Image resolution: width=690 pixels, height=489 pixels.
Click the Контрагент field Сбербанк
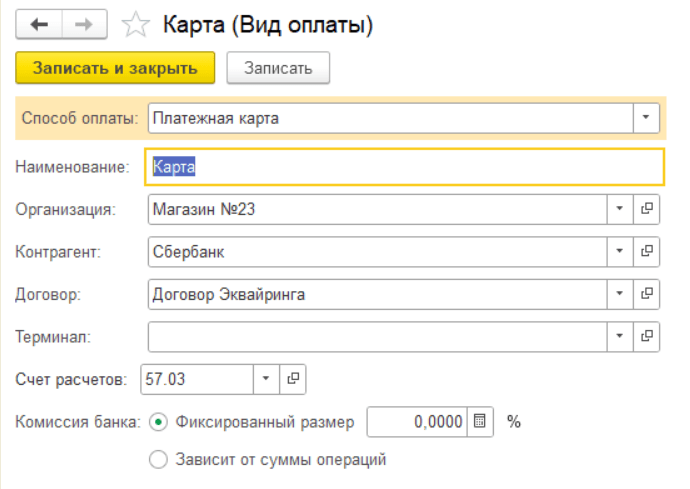tap(378, 252)
